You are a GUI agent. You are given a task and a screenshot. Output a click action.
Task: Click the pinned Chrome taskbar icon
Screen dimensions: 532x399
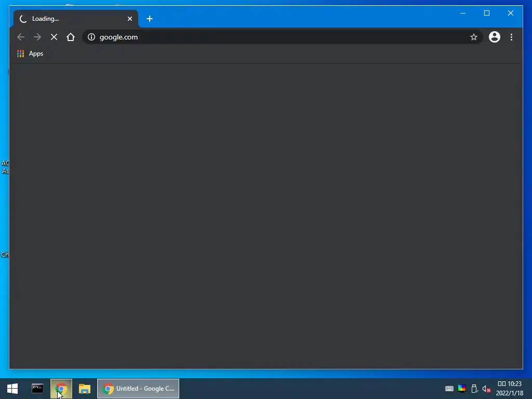pos(61,389)
